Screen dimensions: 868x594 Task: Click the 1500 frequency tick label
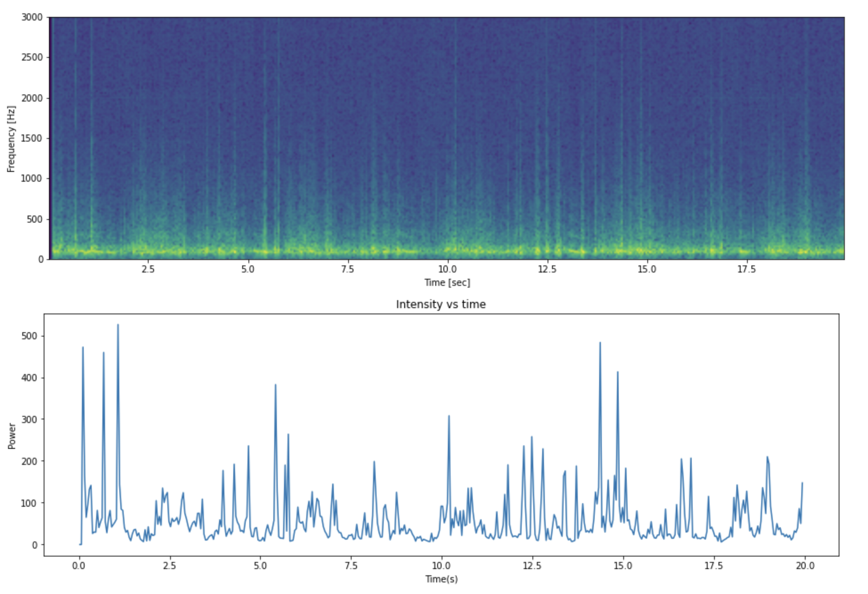tap(32, 138)
